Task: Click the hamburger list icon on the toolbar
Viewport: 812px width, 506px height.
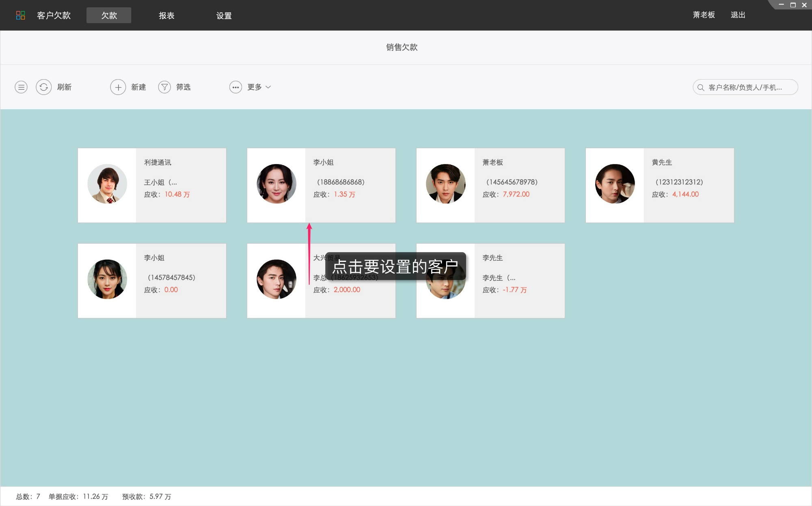Action: pos(21,87)
